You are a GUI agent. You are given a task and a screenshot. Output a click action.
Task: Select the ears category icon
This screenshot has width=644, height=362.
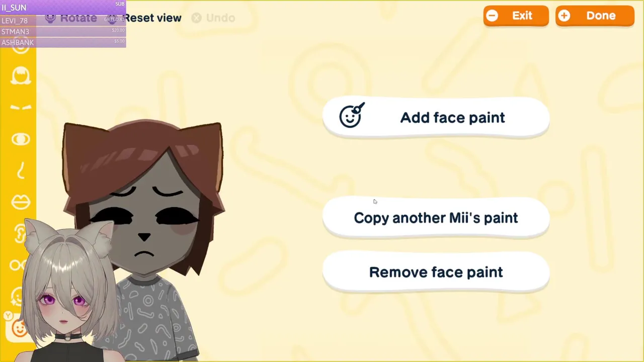point(19,233)
